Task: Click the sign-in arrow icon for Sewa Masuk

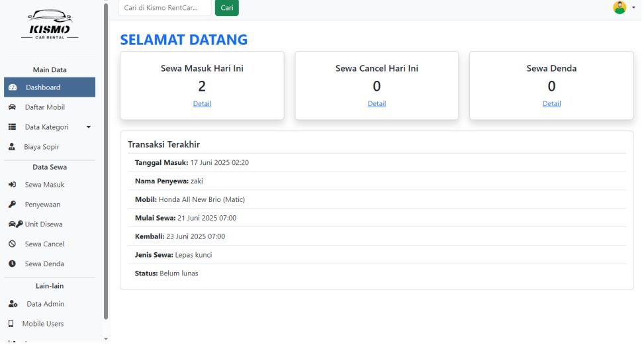Action: [x=12, y=185]
